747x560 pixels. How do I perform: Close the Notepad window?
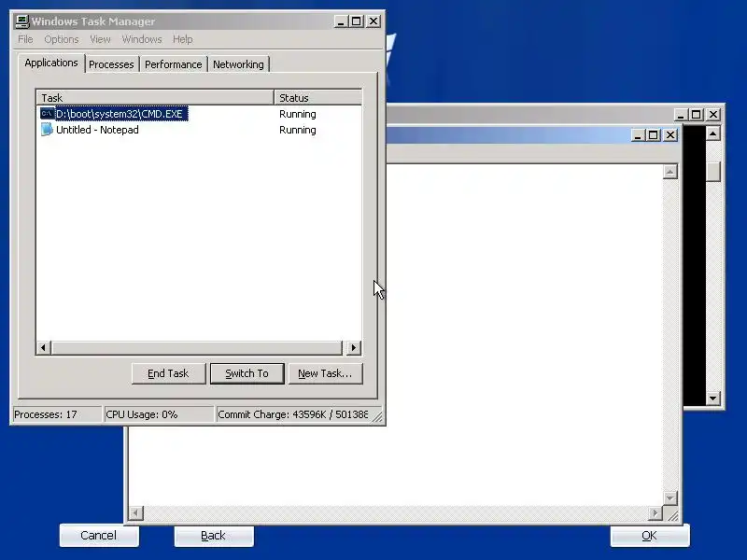[x=670, y=135]
